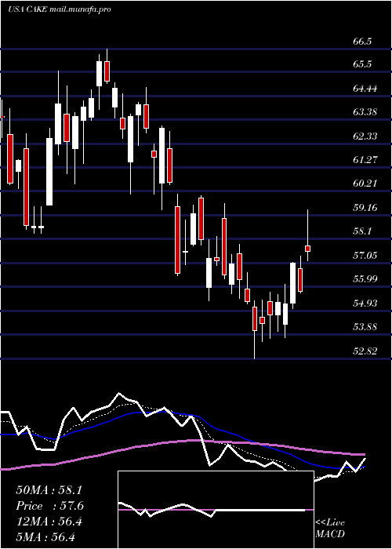Click the '12MA : 56.4' readout
This screenshot has width=392, height=549.
[x=49, y=522]
